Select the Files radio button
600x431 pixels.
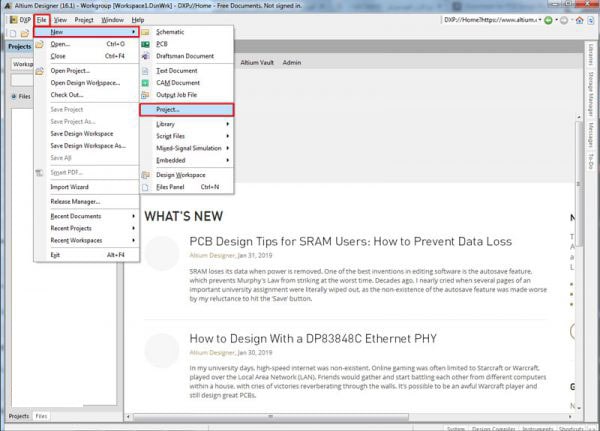pyautogui.click(x=14, y=96)
